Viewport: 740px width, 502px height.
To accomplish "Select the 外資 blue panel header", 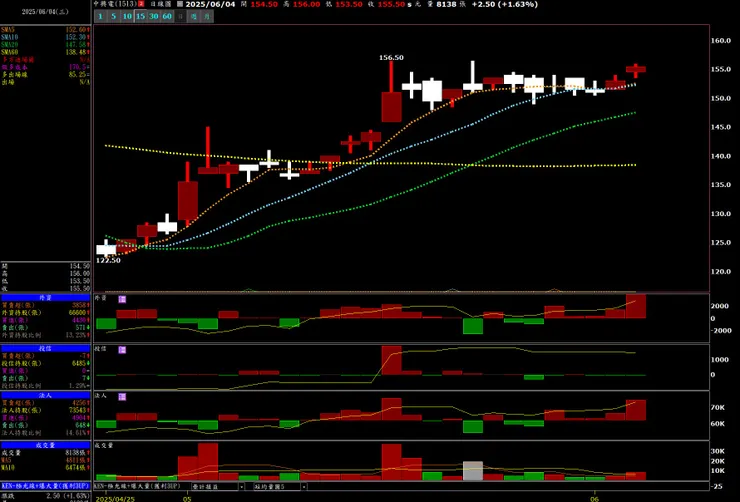I will 45,298.
